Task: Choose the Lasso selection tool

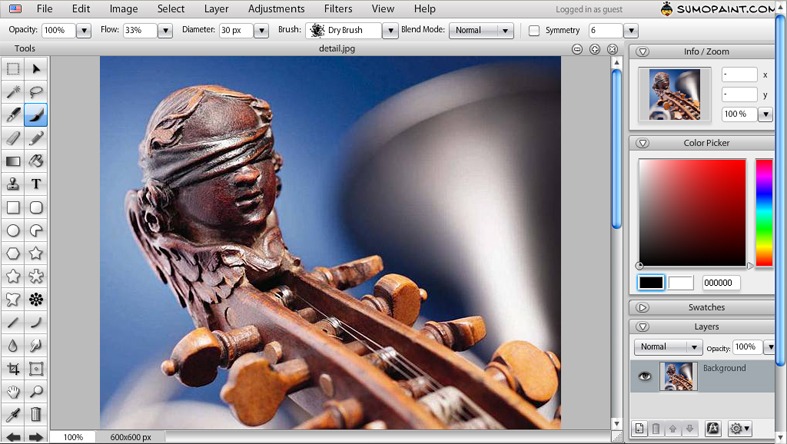Action: [36, 92]
